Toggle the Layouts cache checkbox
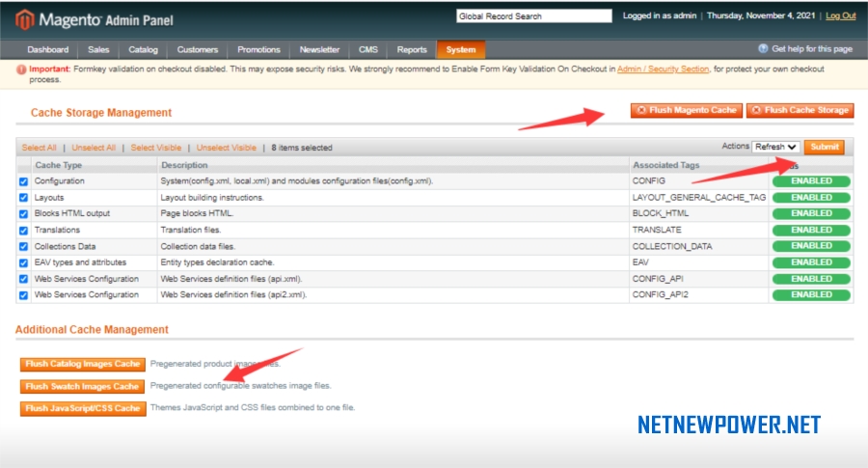This screenshot has height=468, width=868. pyautogui.click(x=23, y=198)
